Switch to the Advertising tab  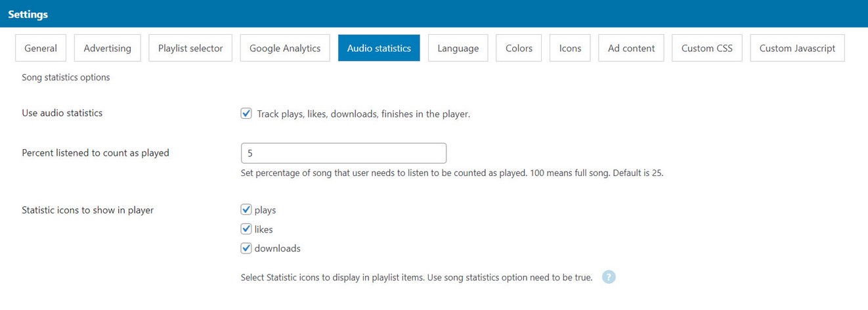pyautogui.click(x=107, y=48)
